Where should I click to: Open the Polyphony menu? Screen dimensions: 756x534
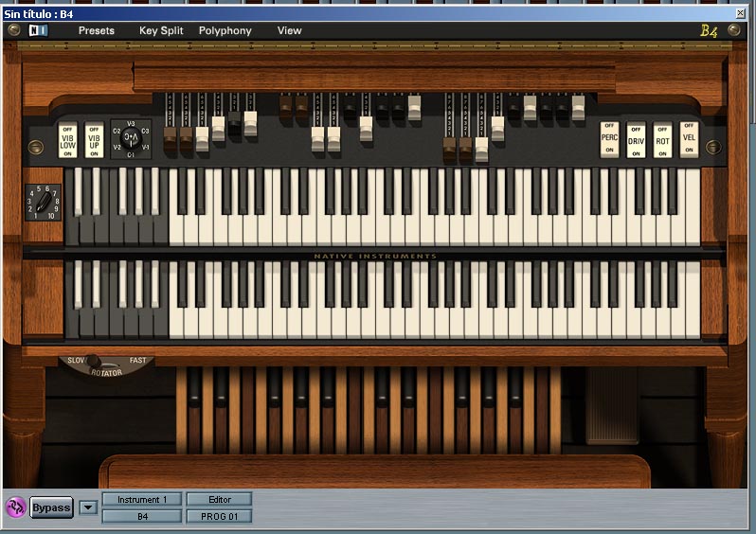pos(225,31)
